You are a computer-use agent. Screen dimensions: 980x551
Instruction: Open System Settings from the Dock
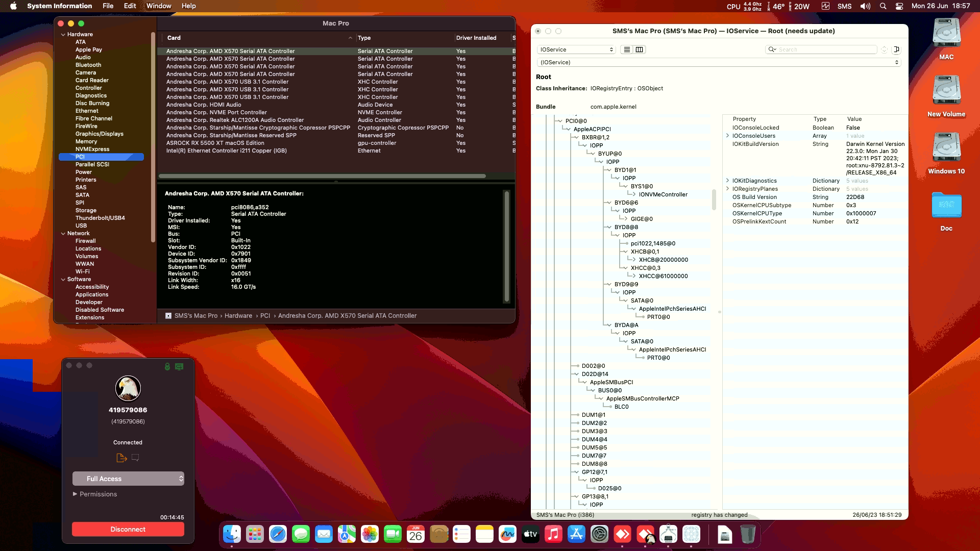599,534
